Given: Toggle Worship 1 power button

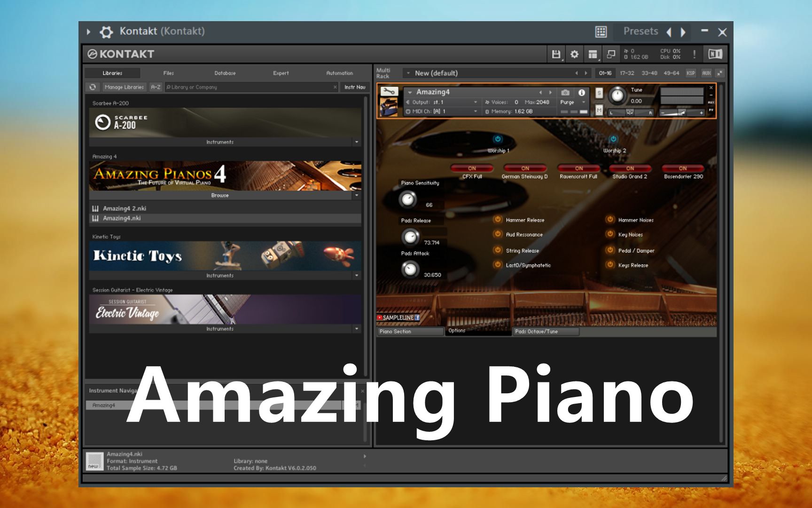Looking at the screenshot, I should pyautogui.click(x=498, y=139).
